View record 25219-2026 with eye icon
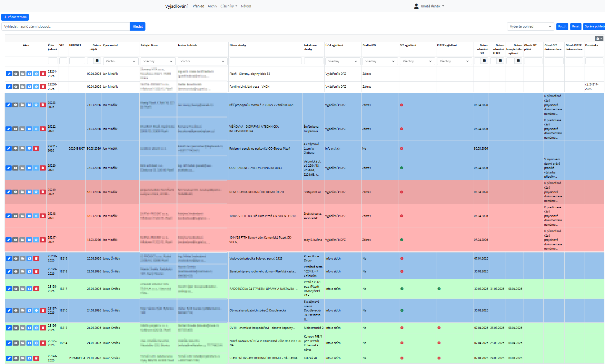The height and width of the screenshot is (364, 605). tap(15, 192)
